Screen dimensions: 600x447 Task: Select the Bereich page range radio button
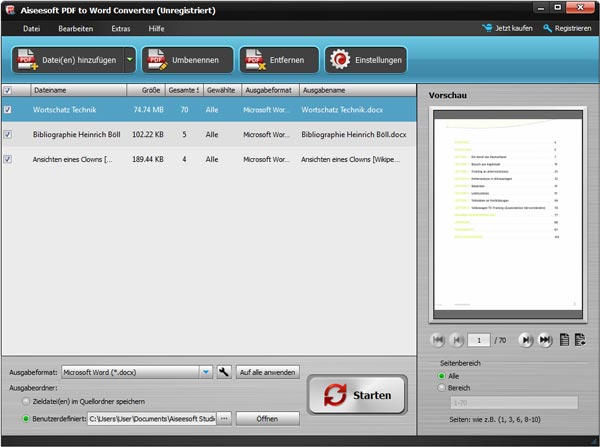tap(443, 388)
